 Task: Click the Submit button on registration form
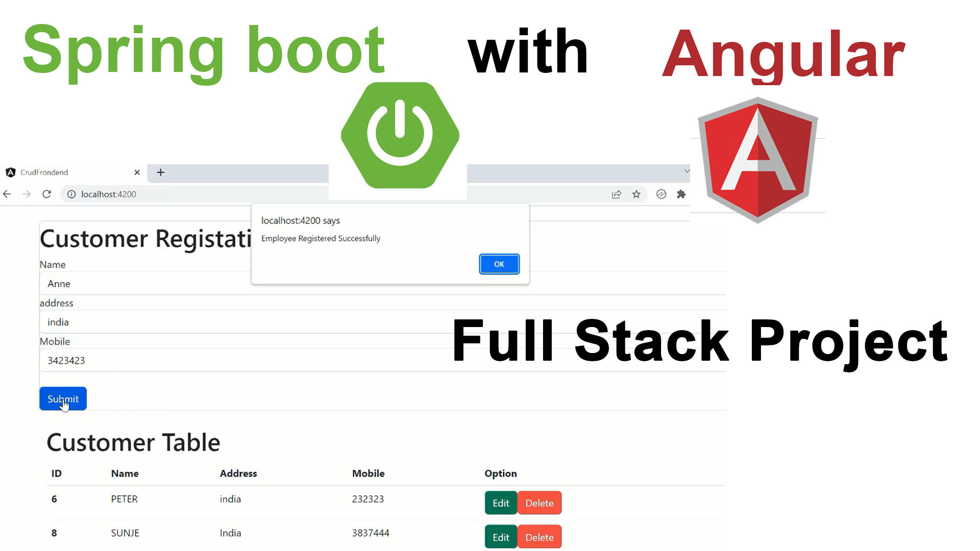(x=63, y=398)
